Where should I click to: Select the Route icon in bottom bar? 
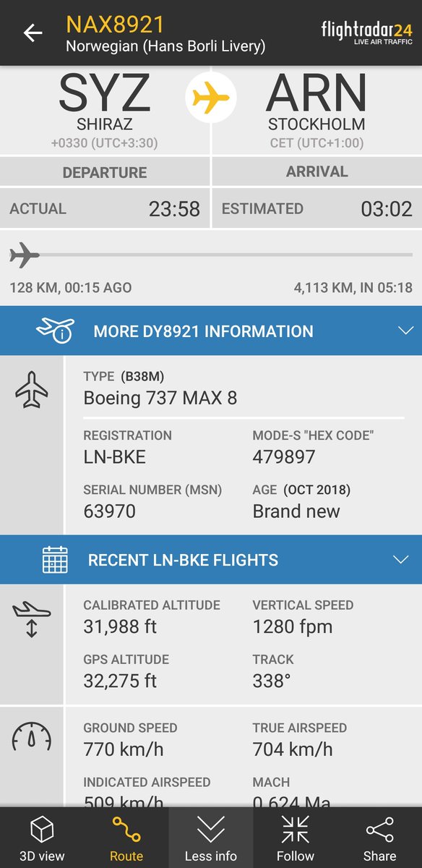[126, 830]
